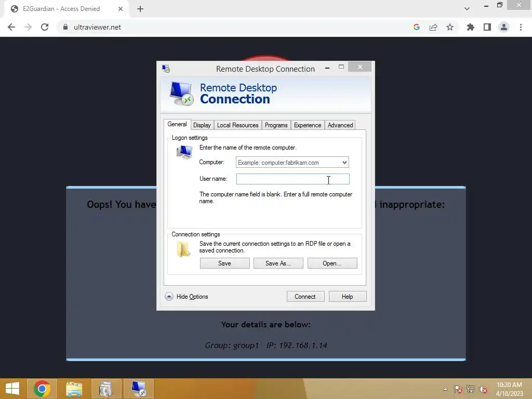Viewport: 532px width, 399px height.
Task: Minimize the Remote Desktop Connection window
Action: 327,68
